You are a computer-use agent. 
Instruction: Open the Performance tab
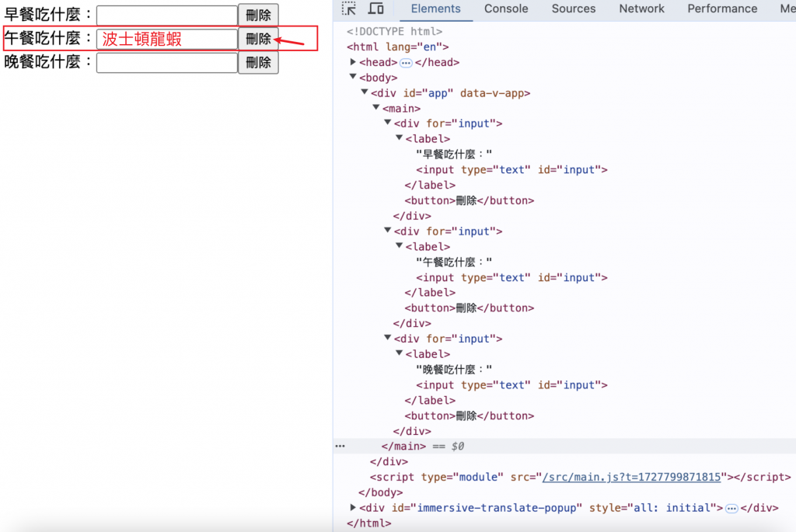coord(722,9)
